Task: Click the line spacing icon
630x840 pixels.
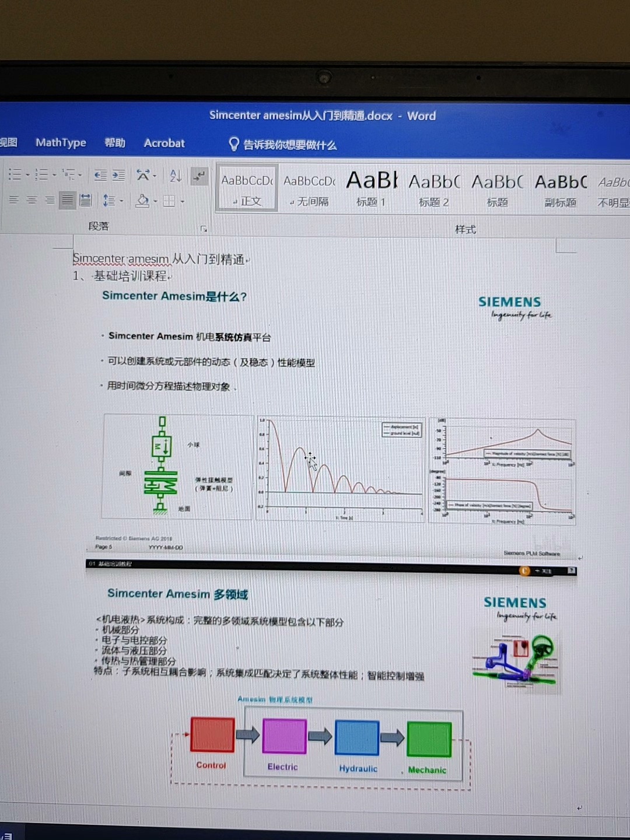Action: 109,201
